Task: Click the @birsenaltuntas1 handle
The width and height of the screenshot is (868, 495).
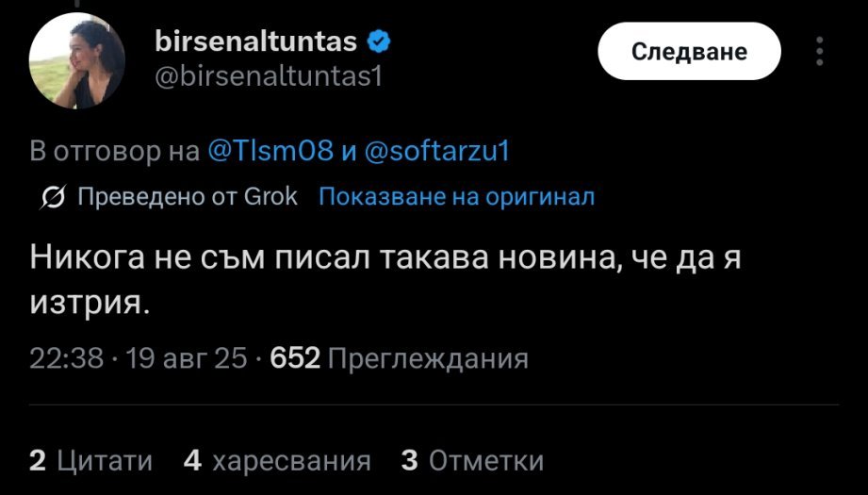Action: pyautogui.click(x=267, y=76)
